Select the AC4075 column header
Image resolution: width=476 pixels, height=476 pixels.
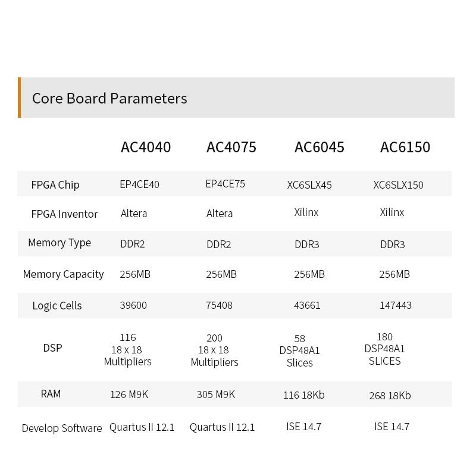click(x=231, y=147)
